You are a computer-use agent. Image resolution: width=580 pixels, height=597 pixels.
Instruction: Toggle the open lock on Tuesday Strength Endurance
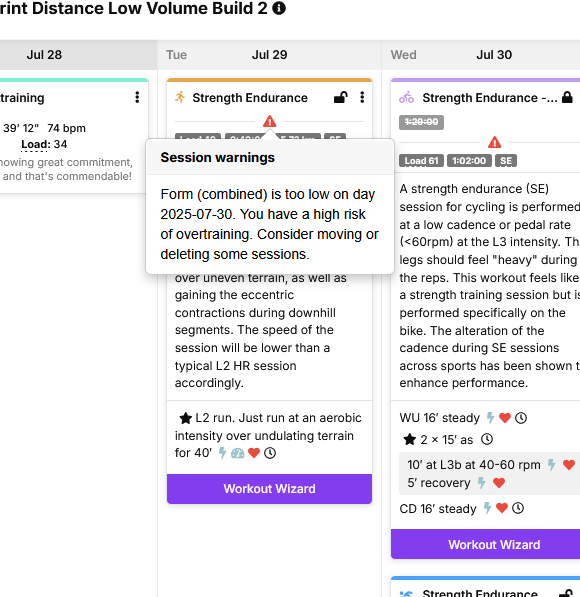[340, 97]
